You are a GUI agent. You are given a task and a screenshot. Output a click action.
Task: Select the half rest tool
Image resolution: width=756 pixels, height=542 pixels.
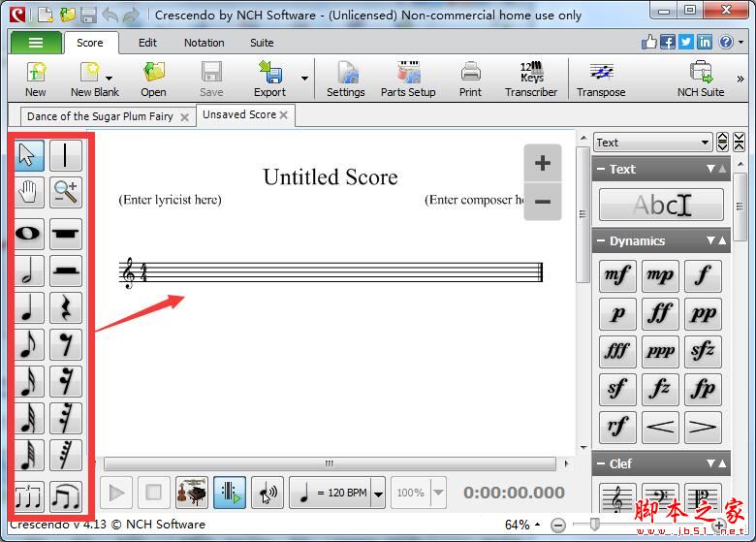point(66,271)
